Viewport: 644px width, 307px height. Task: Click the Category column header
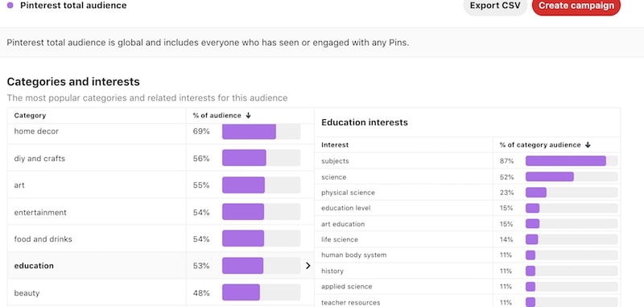pyautogui.click(x=30, y=115)
